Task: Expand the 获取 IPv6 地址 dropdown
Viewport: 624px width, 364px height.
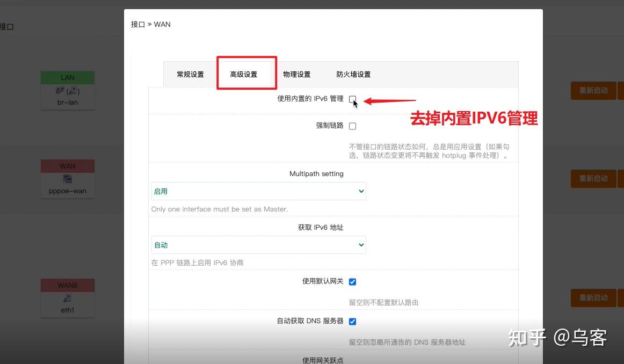Action: coord(258,245)
